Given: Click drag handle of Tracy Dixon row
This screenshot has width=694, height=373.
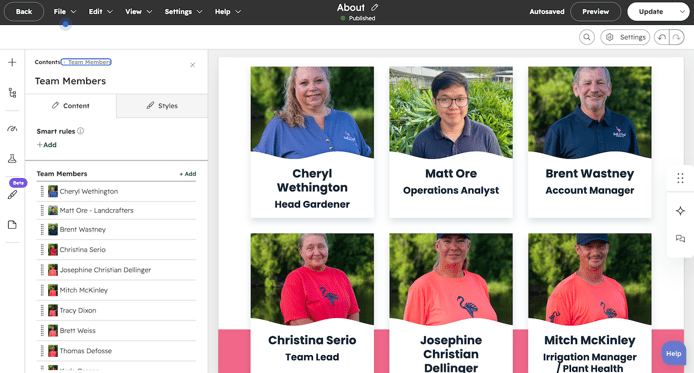Looking at the screenshot, I should [42, 310].
